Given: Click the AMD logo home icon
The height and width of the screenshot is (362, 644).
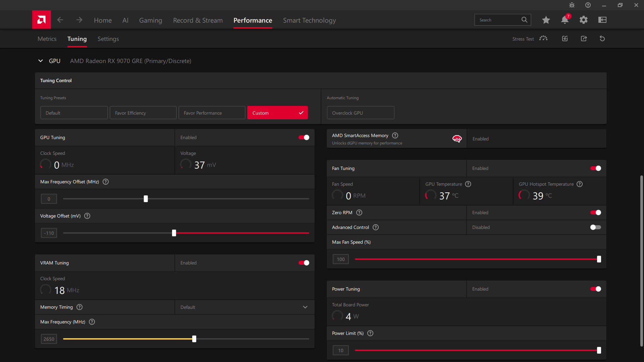Looking at the screenshot, I should point(42,20).
